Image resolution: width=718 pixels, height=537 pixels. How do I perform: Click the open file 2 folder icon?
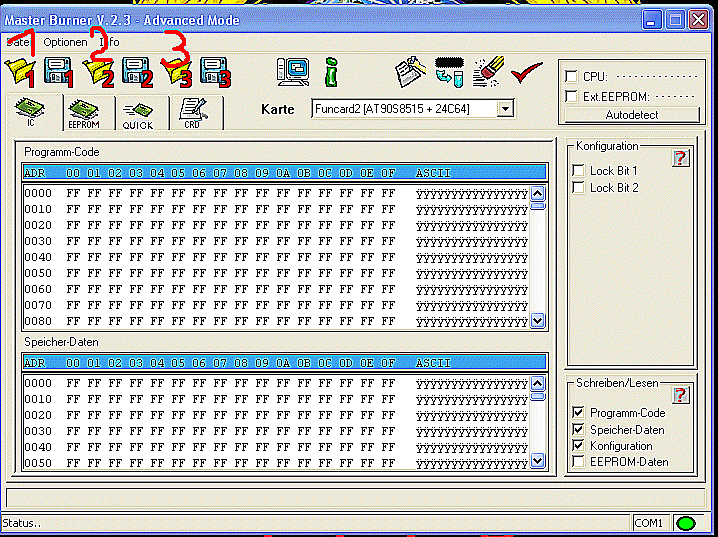96,69
